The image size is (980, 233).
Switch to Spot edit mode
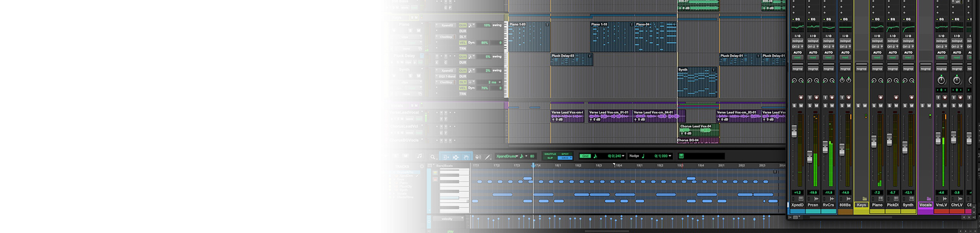tap(565, 154)
